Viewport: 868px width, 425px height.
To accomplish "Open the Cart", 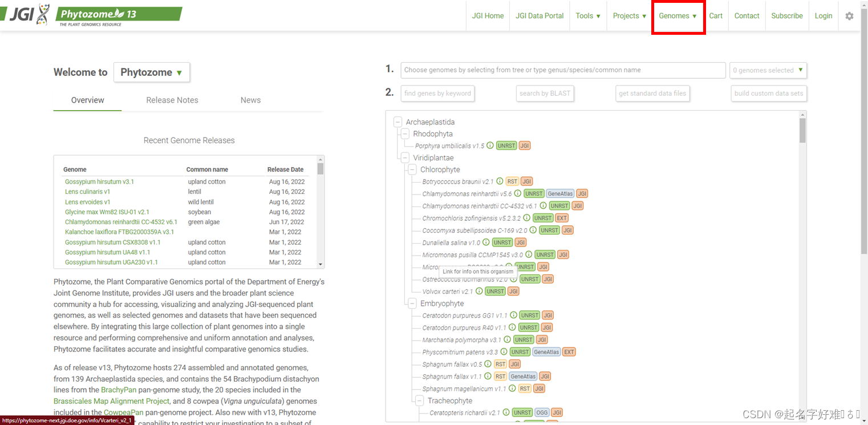I will pos(716,16).
